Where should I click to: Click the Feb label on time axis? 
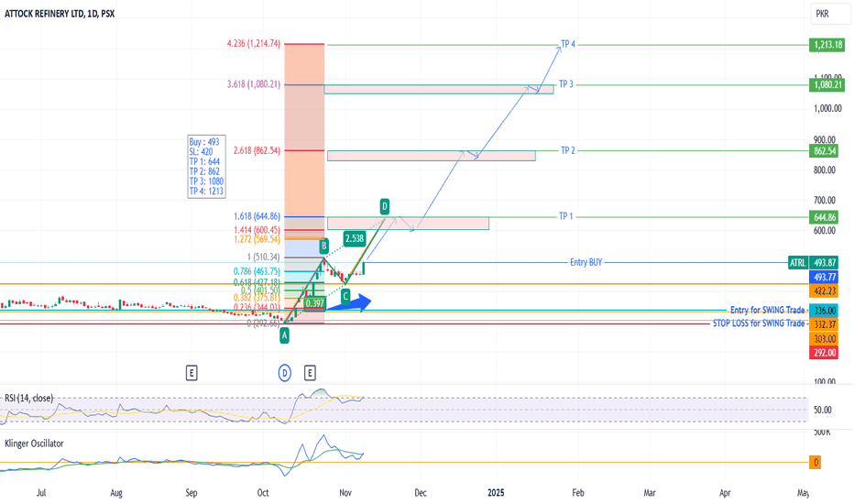(x=578, y=493)
